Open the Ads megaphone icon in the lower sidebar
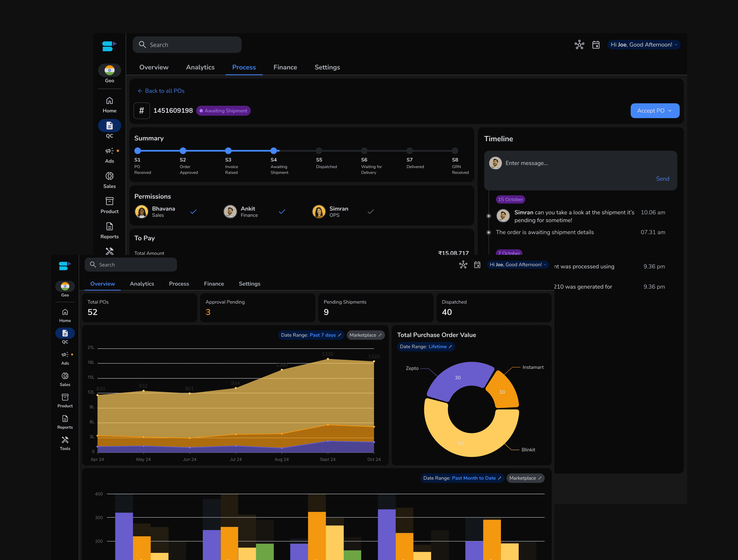The height and width of the screenshot is (560, 738). [x=65, y=354]
